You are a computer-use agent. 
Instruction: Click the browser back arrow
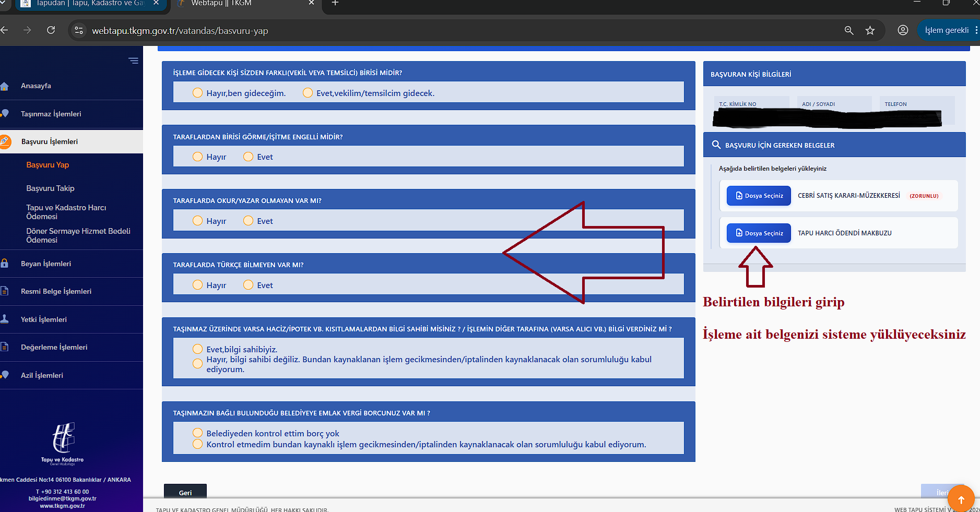point(4,30)
